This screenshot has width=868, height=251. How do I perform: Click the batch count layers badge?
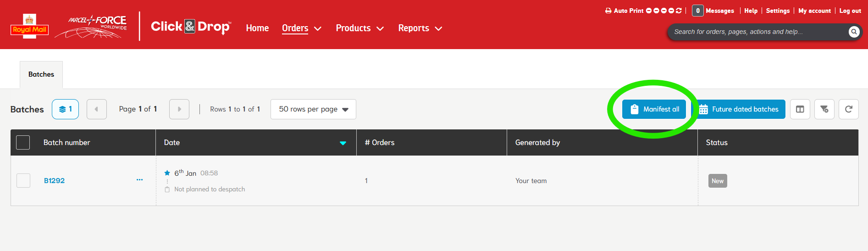coord(65,109)
